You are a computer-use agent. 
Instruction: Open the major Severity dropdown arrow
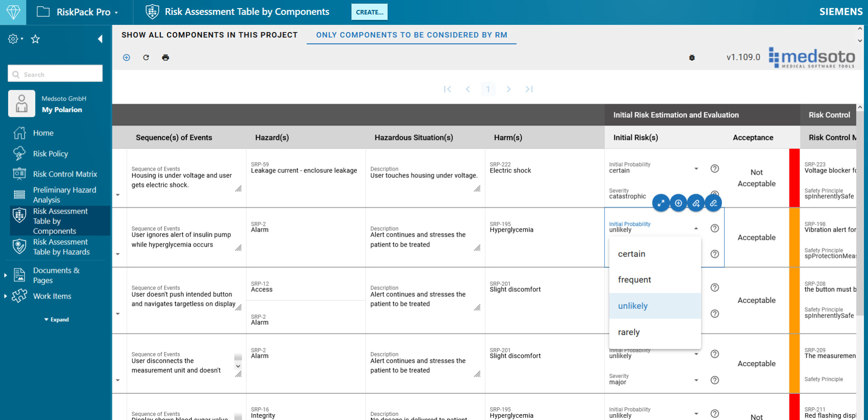click(x=696, y=380)
